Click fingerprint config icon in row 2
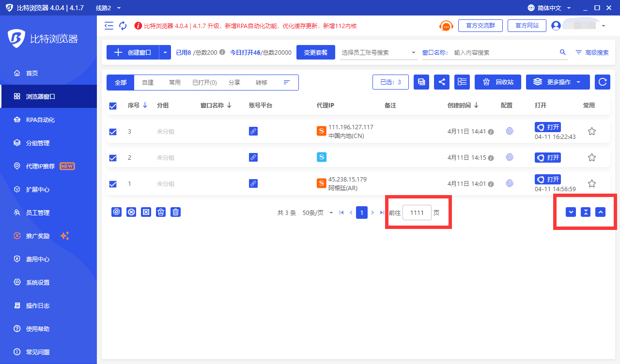 510,157
